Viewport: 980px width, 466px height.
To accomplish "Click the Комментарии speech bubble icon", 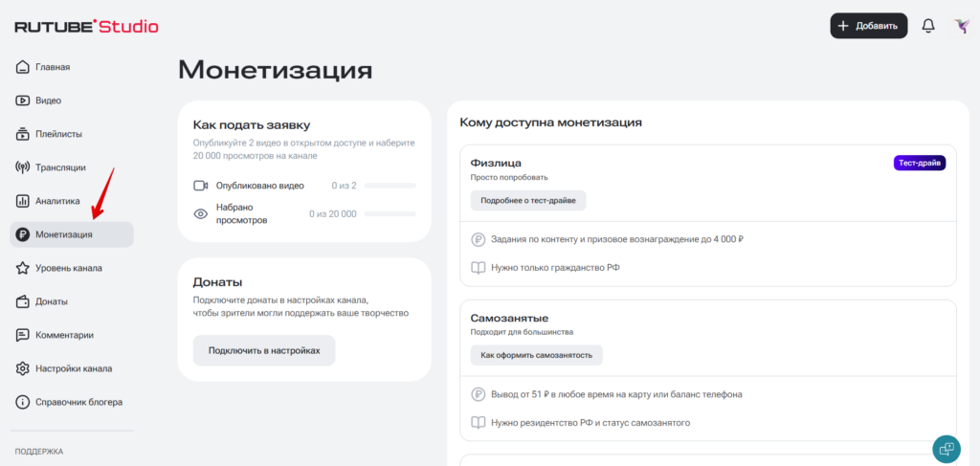I will coord(23,335).
